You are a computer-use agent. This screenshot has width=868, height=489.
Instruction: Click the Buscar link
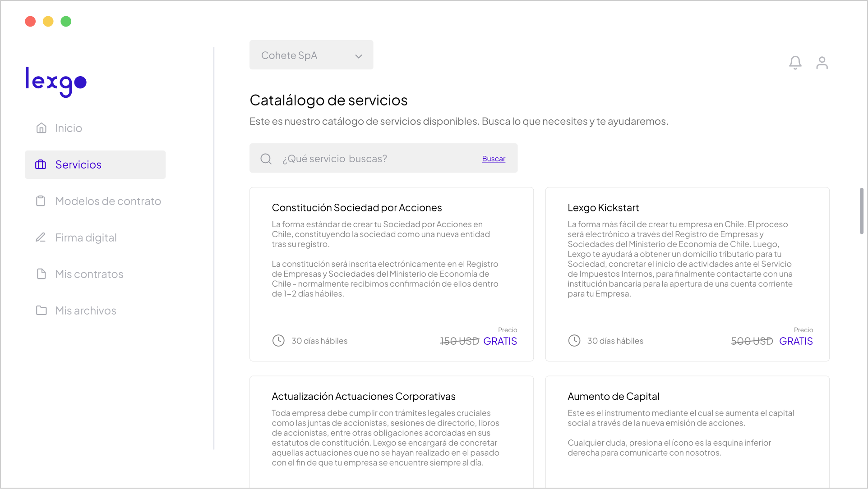493,159
